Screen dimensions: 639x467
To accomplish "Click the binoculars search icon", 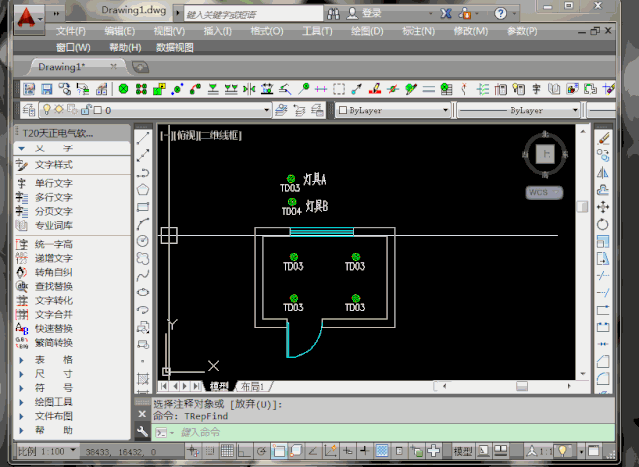I will (333, 14).
